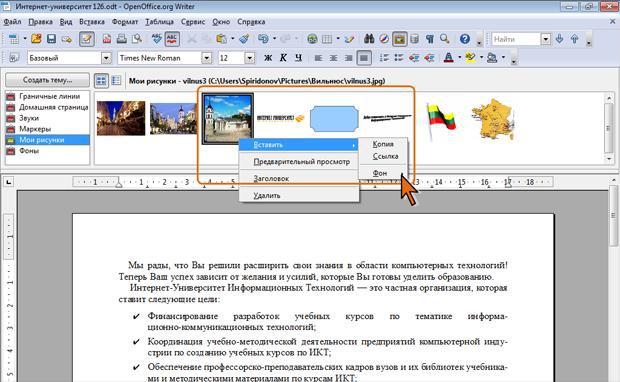Open a file with the Open icon
Screen dimensions: 620x382
point(36,39)
